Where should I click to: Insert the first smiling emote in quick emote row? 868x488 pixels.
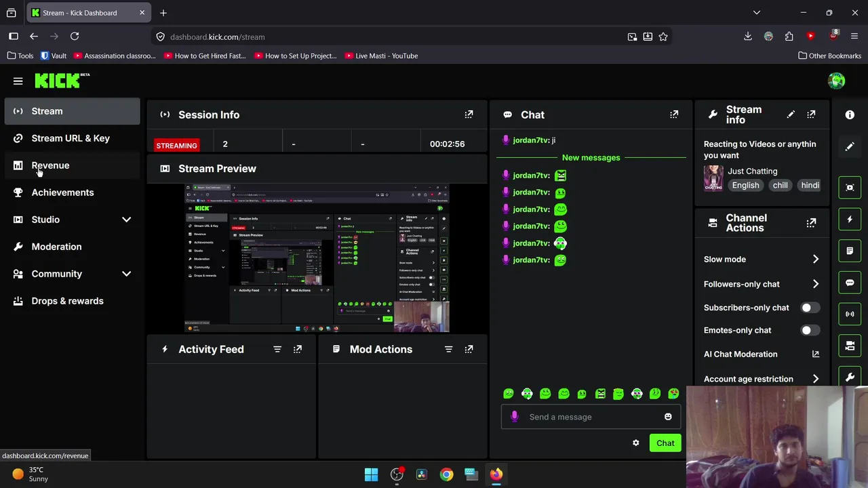509,394
